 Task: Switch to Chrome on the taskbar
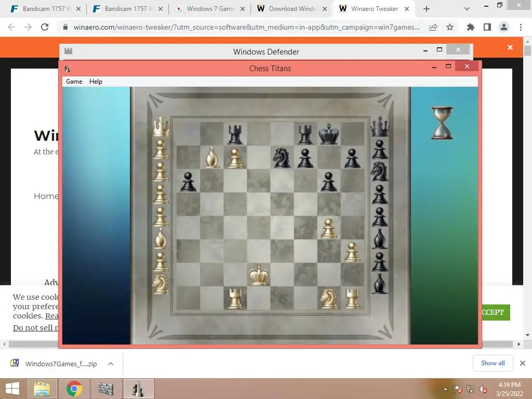tap(74, 389)
